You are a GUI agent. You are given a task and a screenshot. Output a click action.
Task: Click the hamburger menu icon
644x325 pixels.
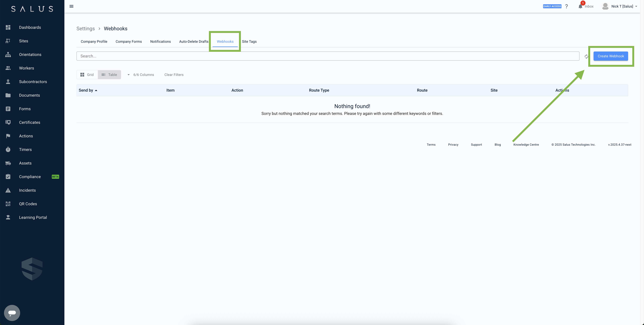point(71,6)
